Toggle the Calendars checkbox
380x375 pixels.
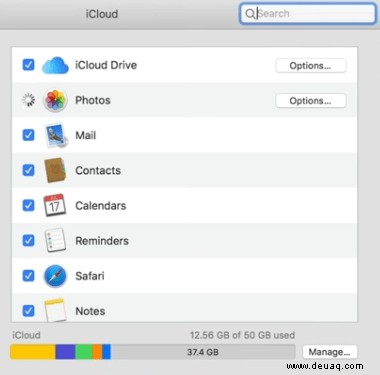[x=28, y=205]
